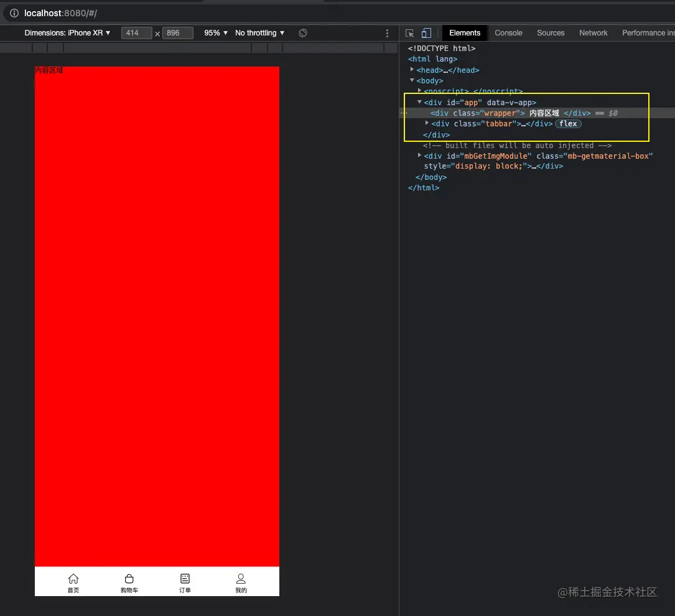Open the No throttling dropdown
Viewport: 675px width, 616px height.
(259, 33)
